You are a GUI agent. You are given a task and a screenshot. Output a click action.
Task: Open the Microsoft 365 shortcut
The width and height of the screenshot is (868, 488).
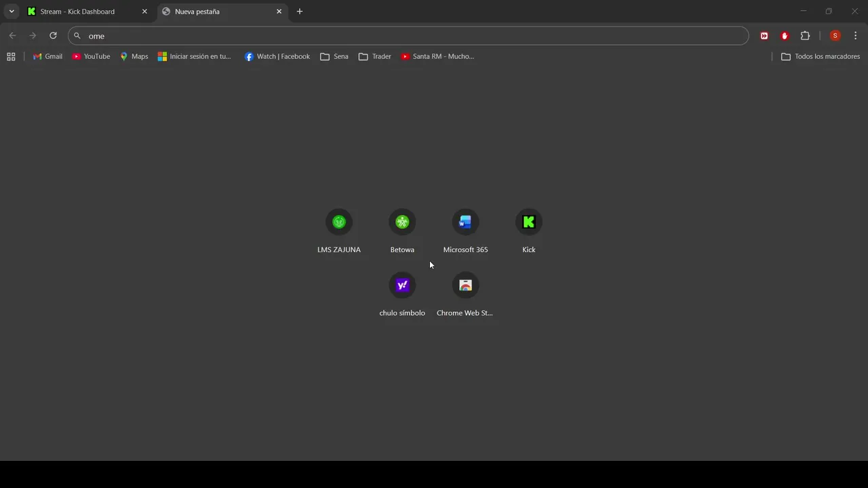point(465,232)
